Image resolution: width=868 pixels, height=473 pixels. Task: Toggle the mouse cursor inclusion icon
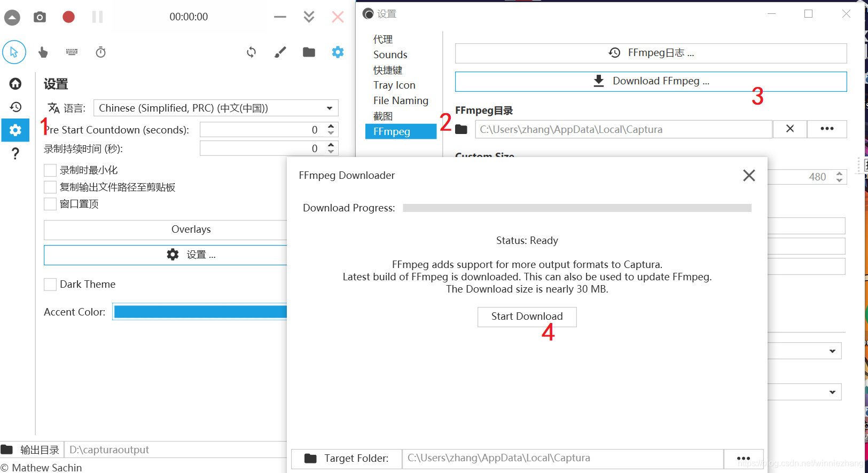point(14,52)
